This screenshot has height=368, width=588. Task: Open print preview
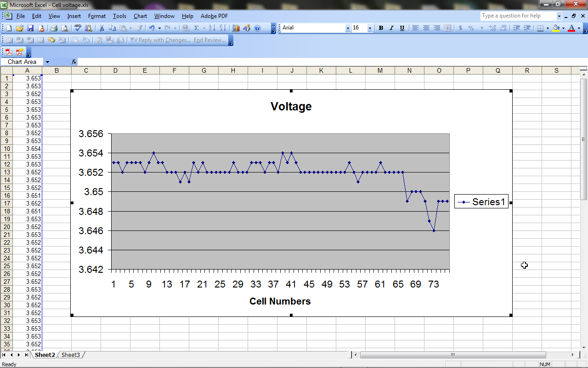[x=65, y=28]
